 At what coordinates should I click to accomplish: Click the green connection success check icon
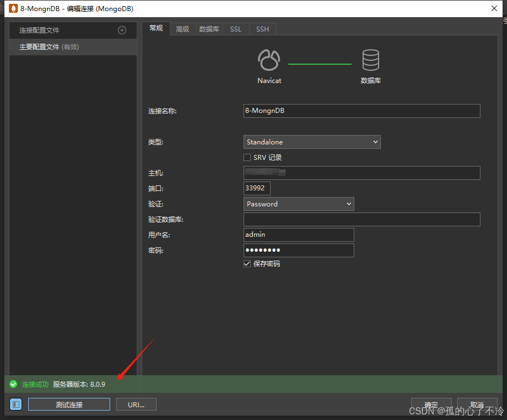[13, 384]
